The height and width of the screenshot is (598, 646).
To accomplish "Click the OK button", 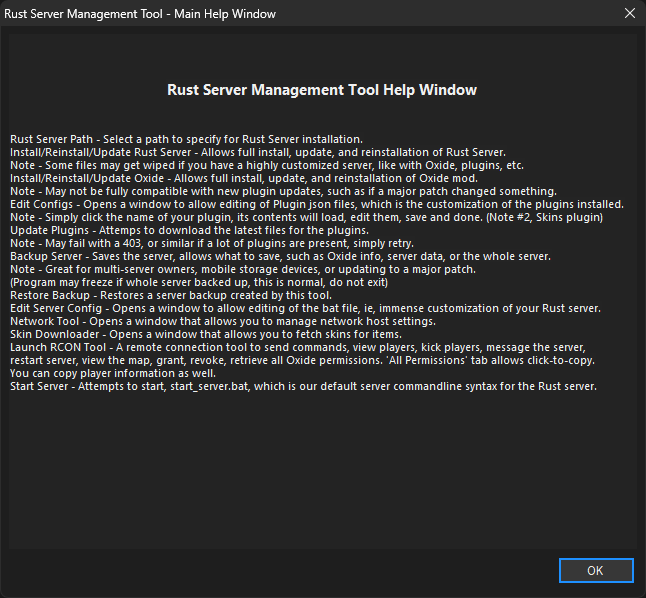I will pyautogui.click(x=595, y=570).
